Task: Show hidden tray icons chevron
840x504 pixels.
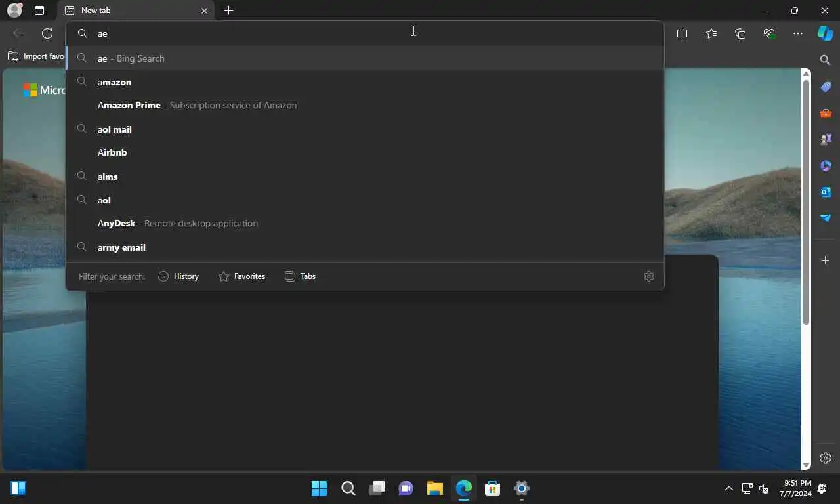Action: pyautogui.click(x=729, y=488)
